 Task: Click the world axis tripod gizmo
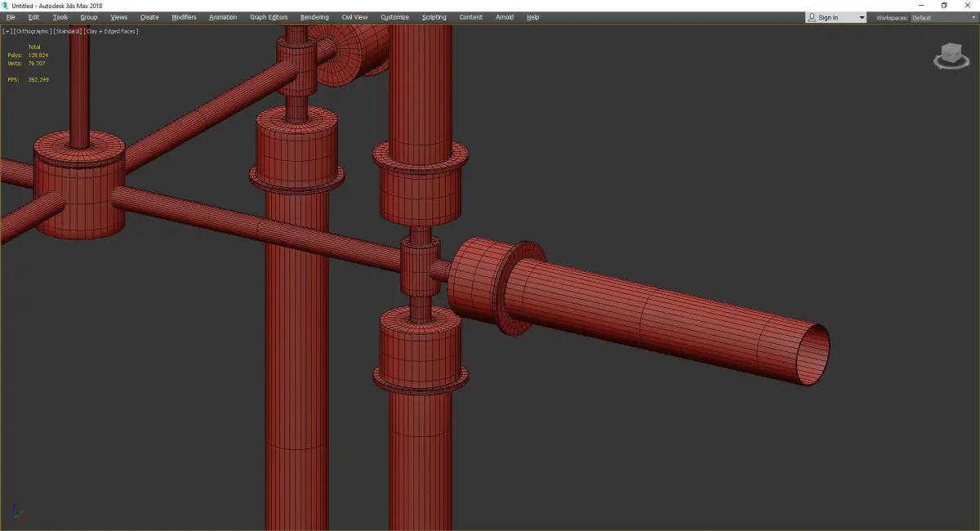click(x=19, y=513)
